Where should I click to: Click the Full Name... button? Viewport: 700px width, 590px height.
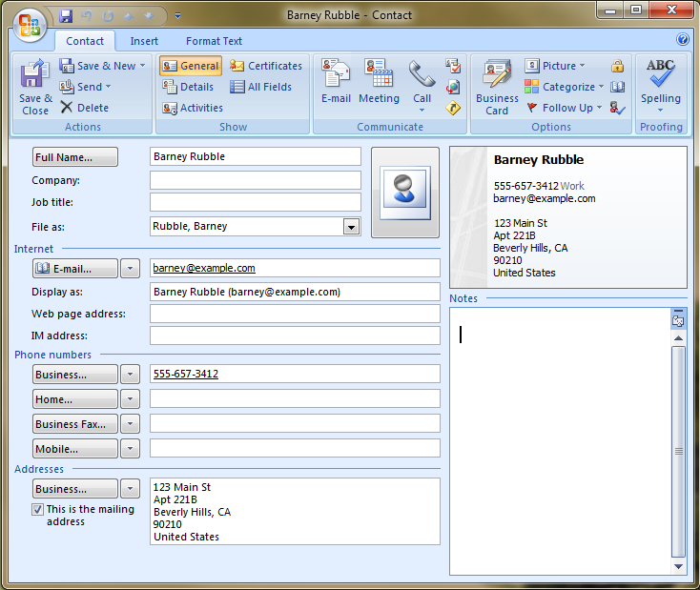(x=74, y=157)
